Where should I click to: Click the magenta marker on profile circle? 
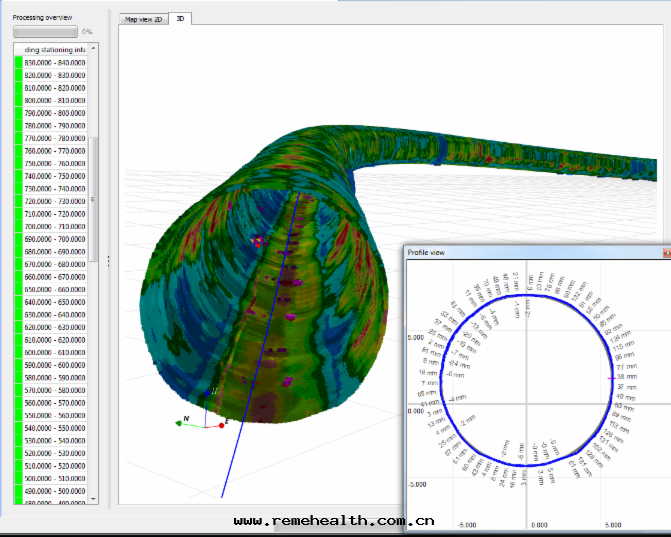coord(610,378)
